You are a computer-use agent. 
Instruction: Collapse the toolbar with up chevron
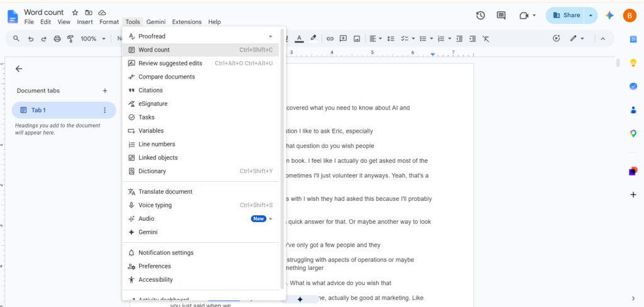pos(602,38)
